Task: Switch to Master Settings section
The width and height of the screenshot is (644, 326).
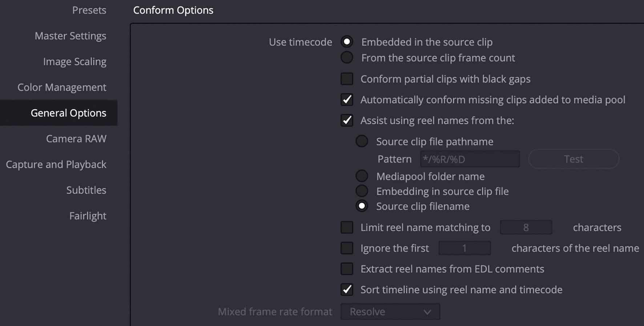Action: (71, 36)
